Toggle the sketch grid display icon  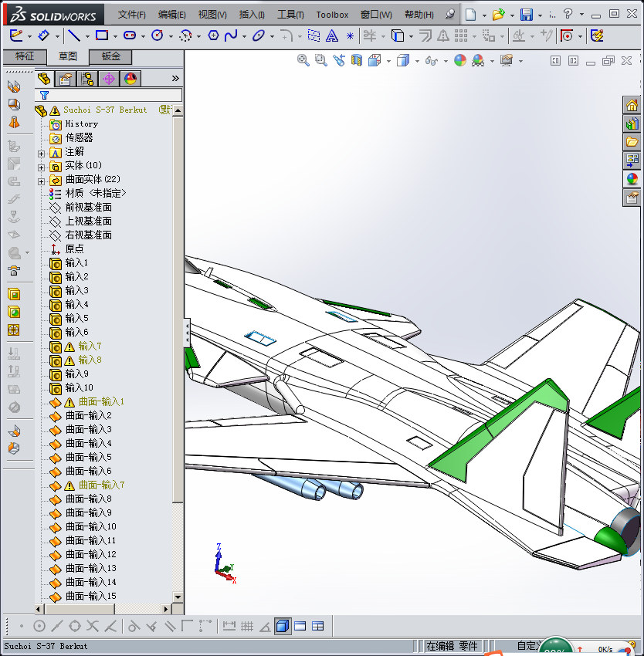(247, 627)
